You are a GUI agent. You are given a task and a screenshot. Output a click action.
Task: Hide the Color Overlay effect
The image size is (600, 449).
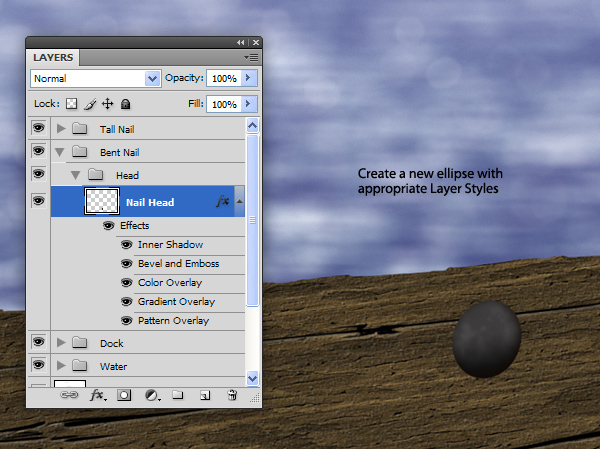[127, 282]
